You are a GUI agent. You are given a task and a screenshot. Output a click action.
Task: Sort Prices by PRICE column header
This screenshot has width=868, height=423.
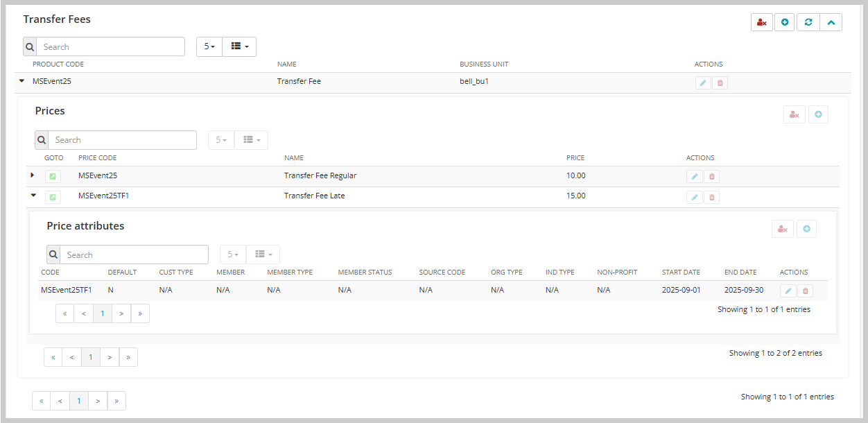pos(575,158)
